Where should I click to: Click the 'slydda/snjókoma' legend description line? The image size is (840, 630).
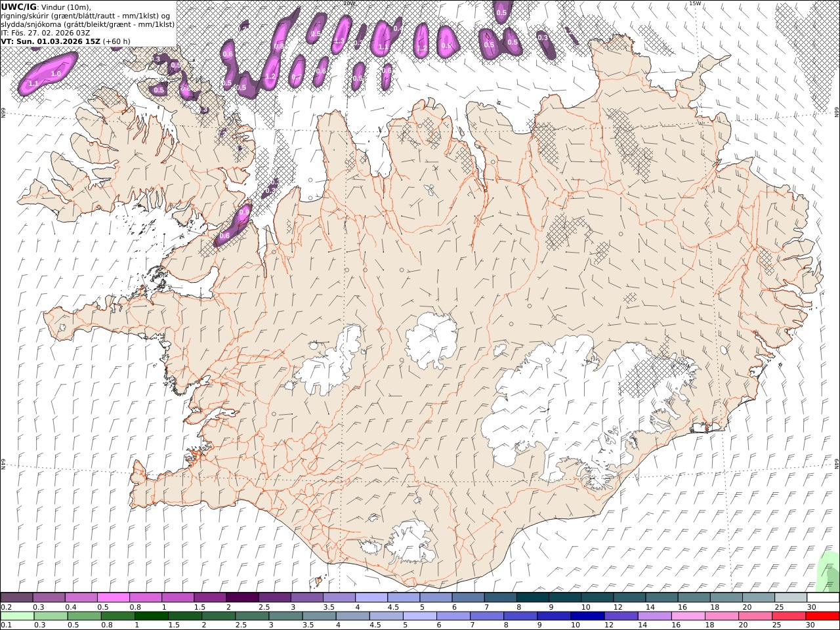click(x=88, y=24)
